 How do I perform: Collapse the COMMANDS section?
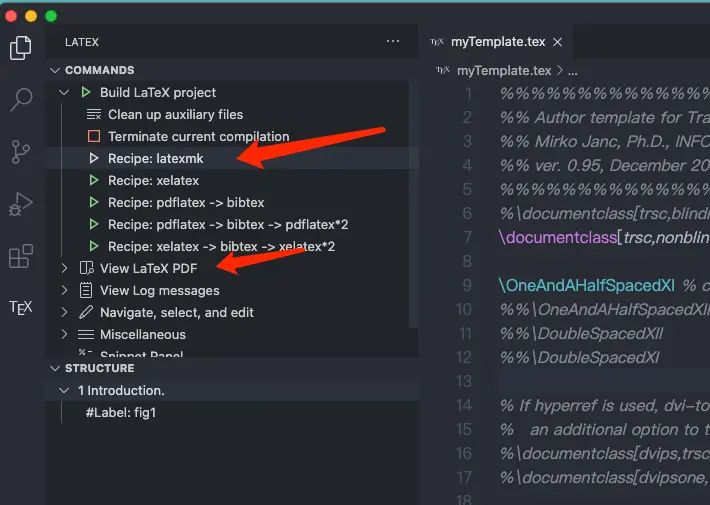[55, 70]
